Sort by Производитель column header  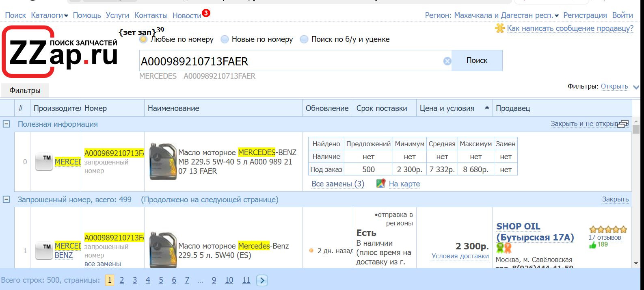(56, 108)
